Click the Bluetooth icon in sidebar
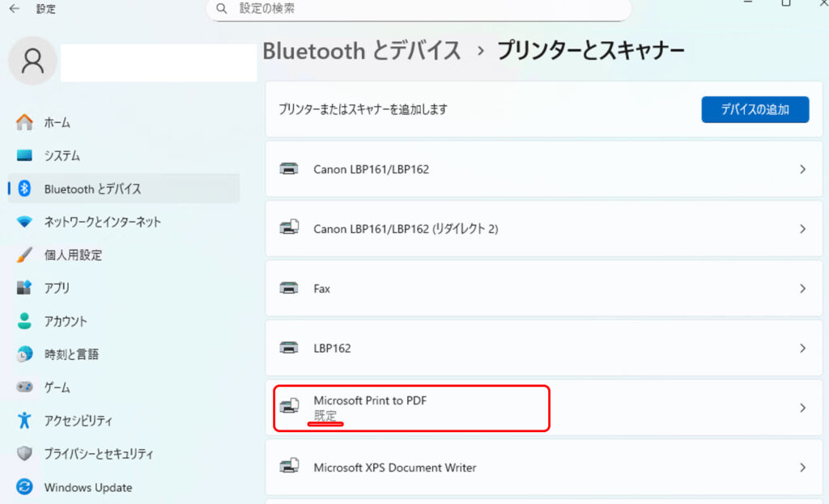 [24, 188]
